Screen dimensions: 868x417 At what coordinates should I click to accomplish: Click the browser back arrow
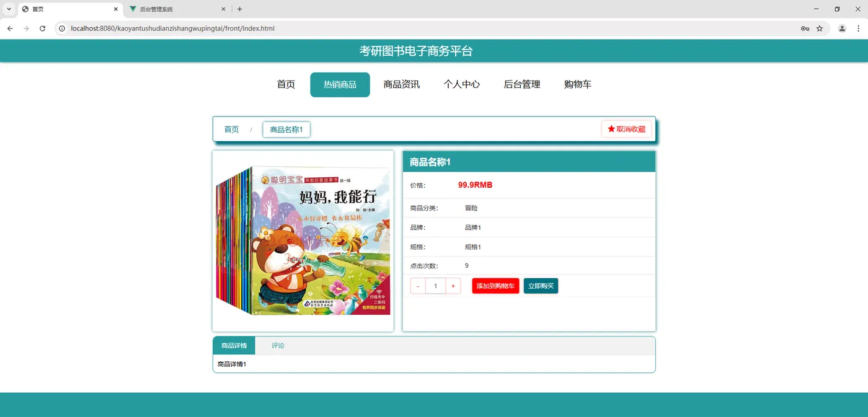pyautogui.click(x=10, y=29)
